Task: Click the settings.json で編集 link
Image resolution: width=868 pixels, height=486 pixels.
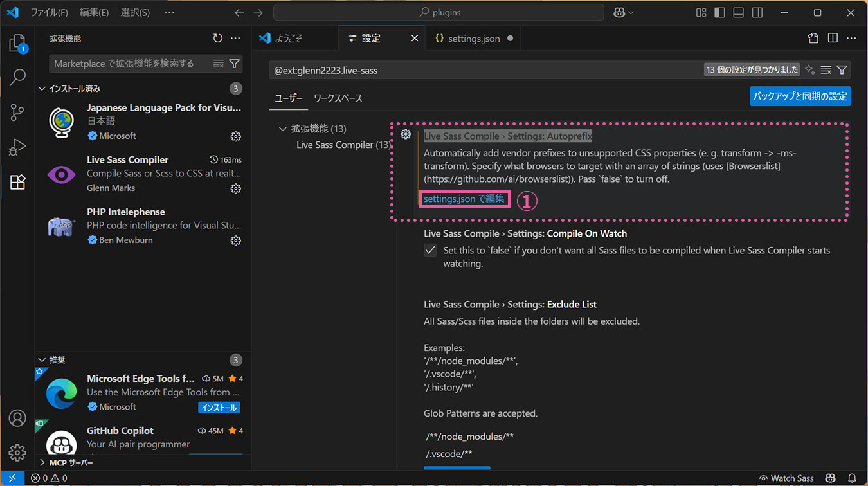Action: 464,199
